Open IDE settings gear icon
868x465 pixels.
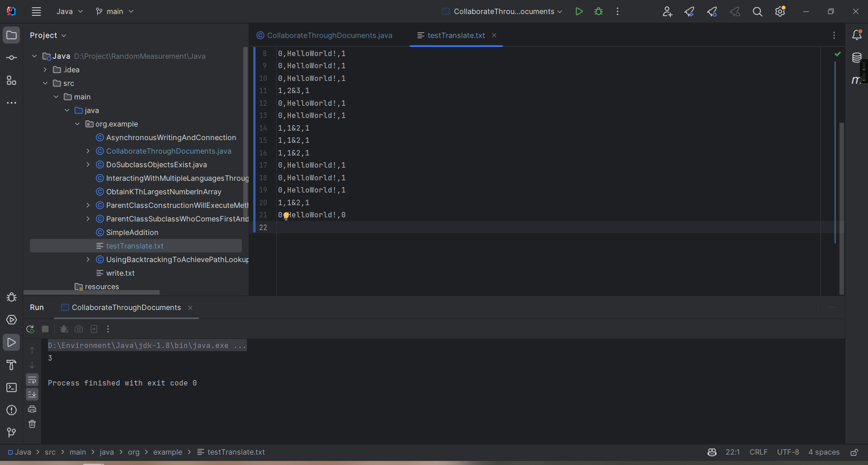780,12
